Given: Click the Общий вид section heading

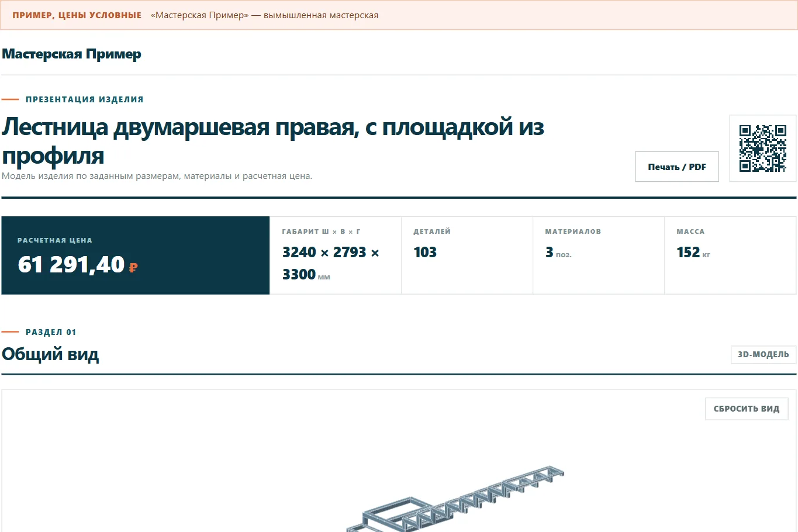Looking at the screenshot, I should (50, 354).
